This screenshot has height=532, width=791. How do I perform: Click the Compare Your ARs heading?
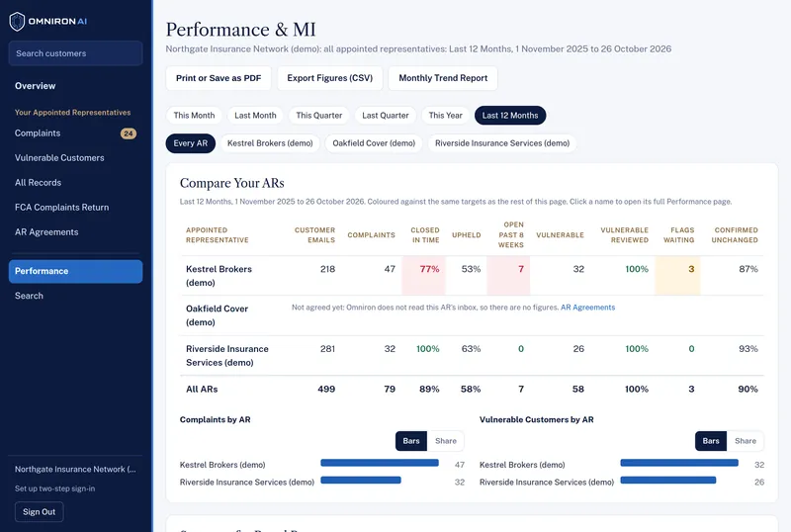(232, 183)
